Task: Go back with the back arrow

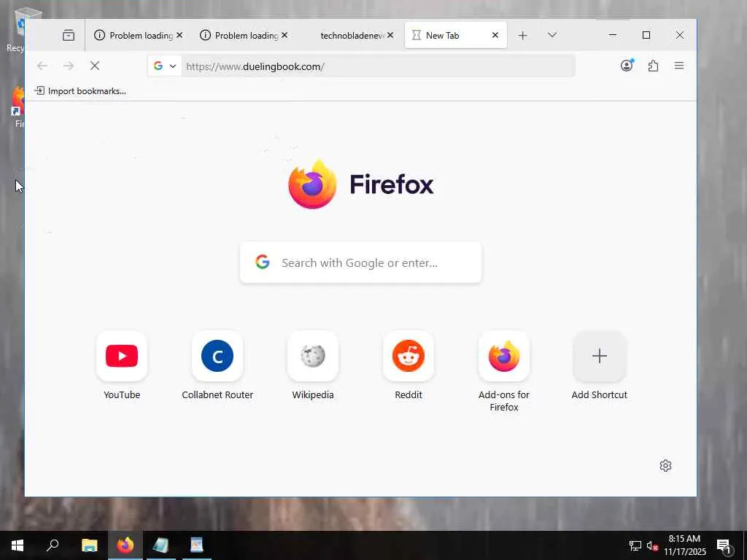Action: pyautogui.click(x=42, y=66)
